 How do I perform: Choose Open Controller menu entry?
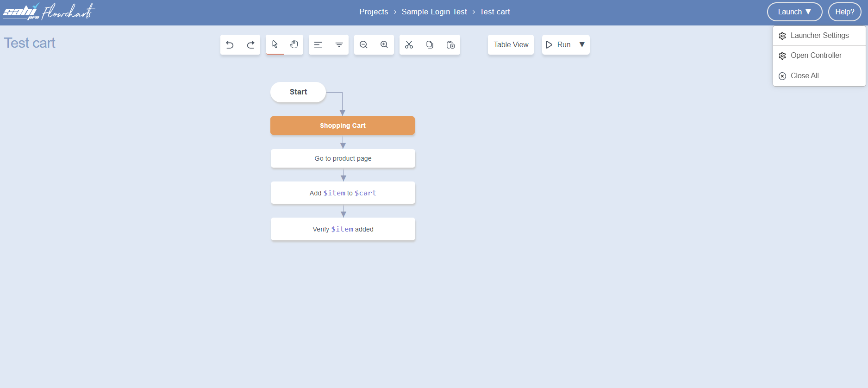pyautogui.click(x=816, y=56)
